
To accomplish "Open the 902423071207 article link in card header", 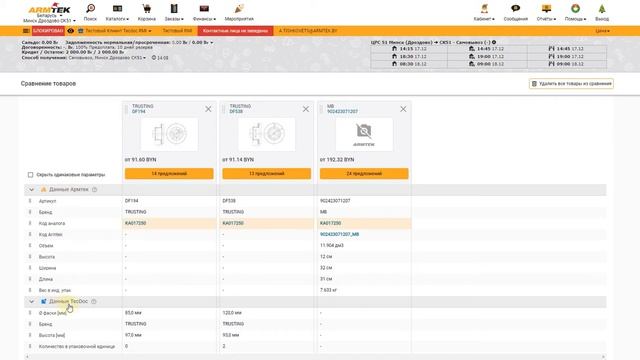I will pos(342,111).
